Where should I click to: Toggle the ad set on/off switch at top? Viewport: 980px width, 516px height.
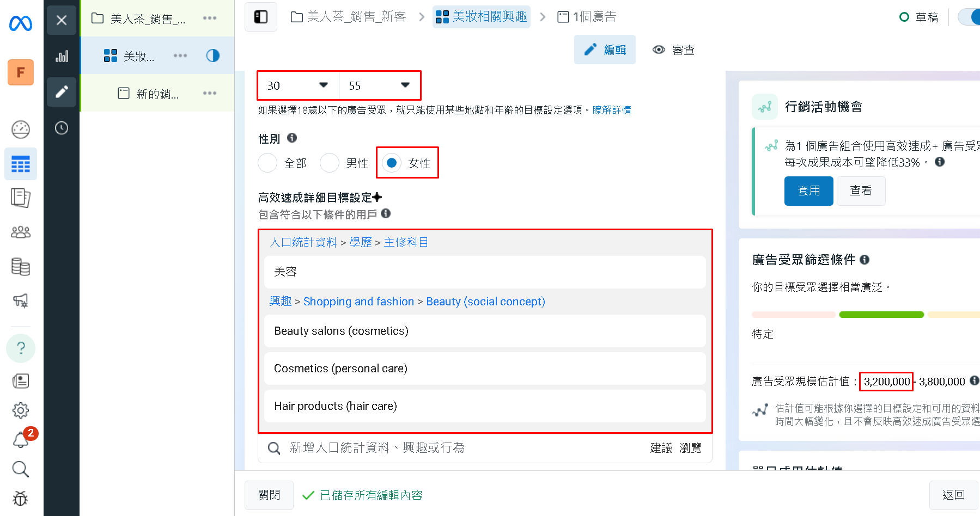tap(970, 17)
